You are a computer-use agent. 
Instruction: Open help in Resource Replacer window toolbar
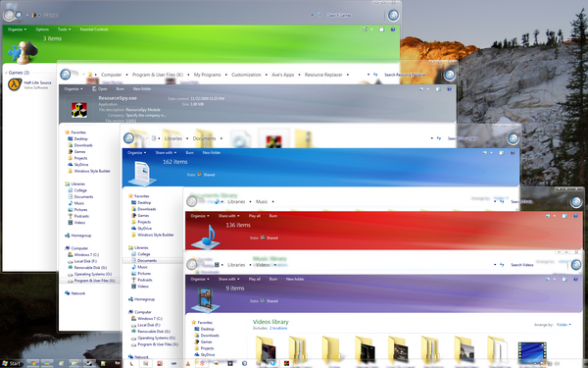coord(449,89)
